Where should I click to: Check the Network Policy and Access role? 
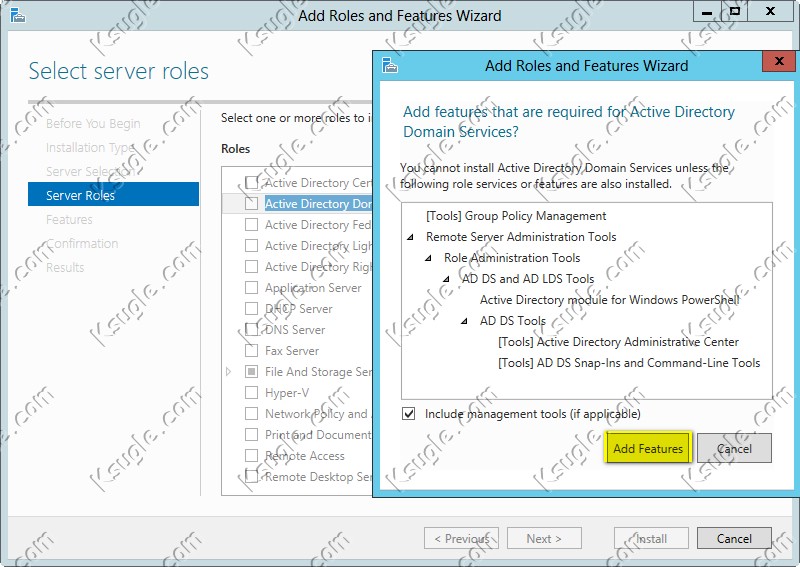(x=252, y=413)
